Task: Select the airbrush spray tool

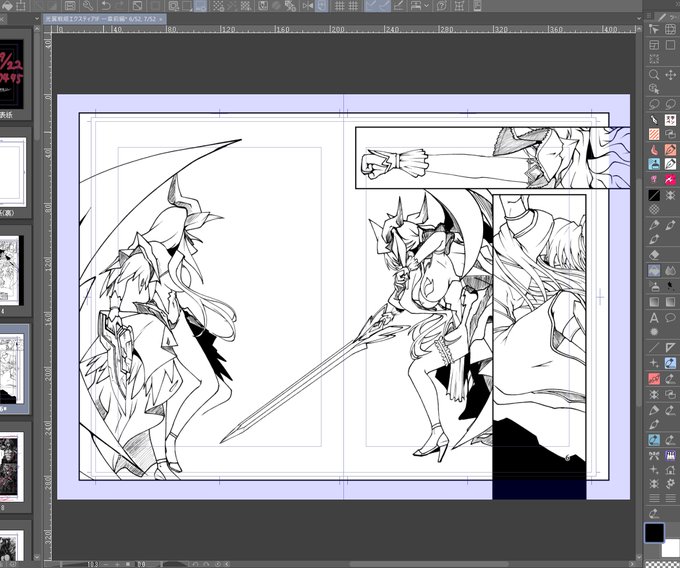Action: [654, 286]
